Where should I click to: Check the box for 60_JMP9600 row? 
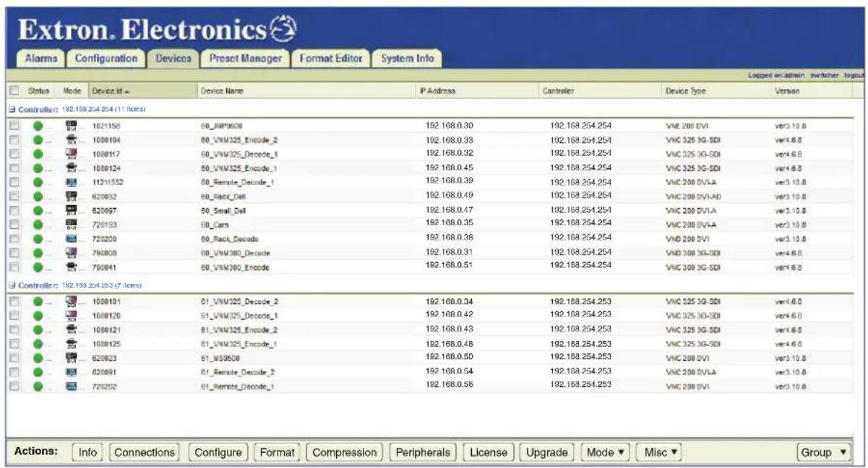(x=14, y=126)
